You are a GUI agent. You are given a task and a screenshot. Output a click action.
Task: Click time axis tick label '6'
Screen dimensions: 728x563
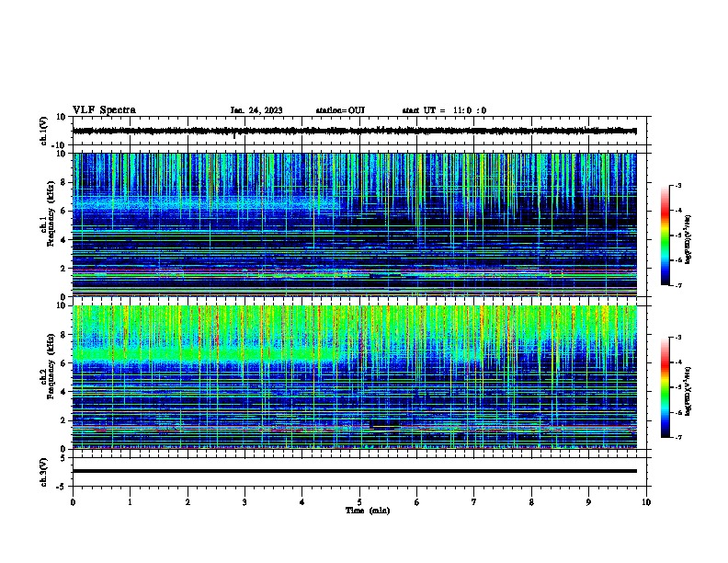pos(417,502)
